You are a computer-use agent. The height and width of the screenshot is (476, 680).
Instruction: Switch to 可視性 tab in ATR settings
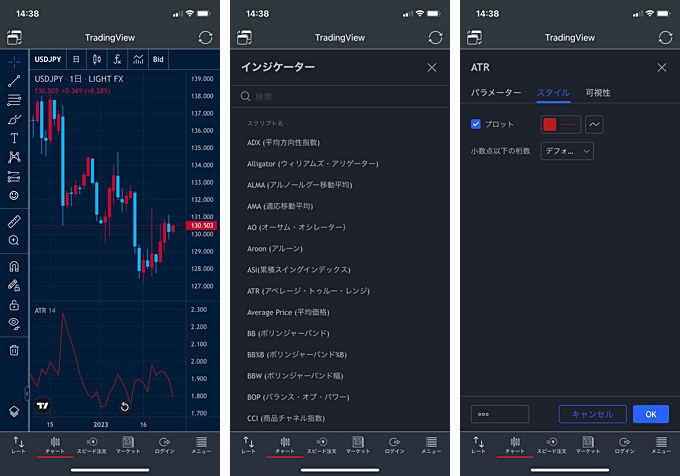pos(598,93)
